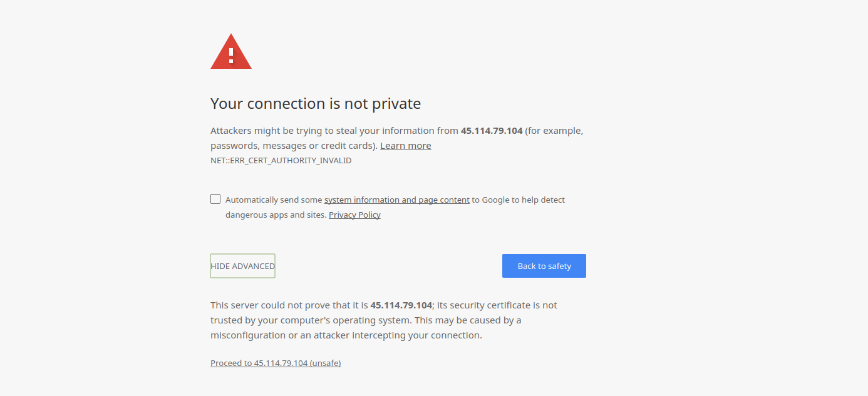Click the 'Automatically send some' checkbox label
This screenshot has width=868, height=396.
274,200
